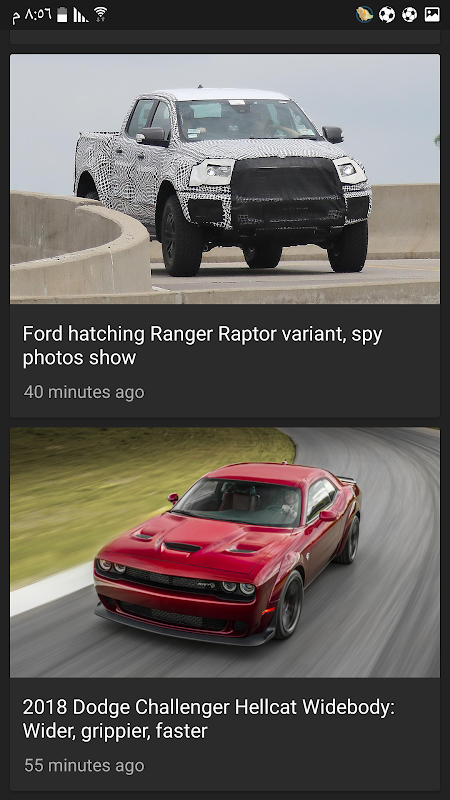Tap the picture notification icon in status bar
450x800 pixels.
point(432,14)
